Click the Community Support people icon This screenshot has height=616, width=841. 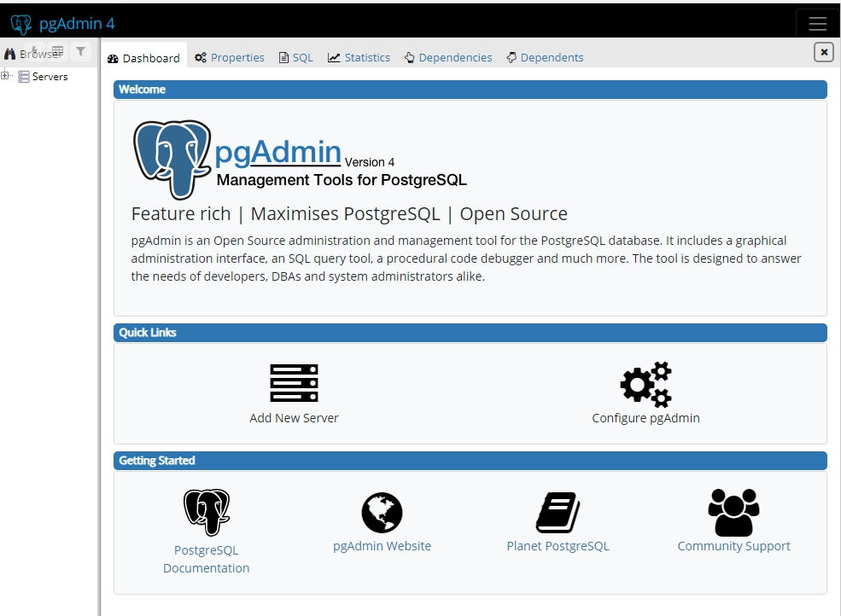pyautogui.click(x=733, y=512)
